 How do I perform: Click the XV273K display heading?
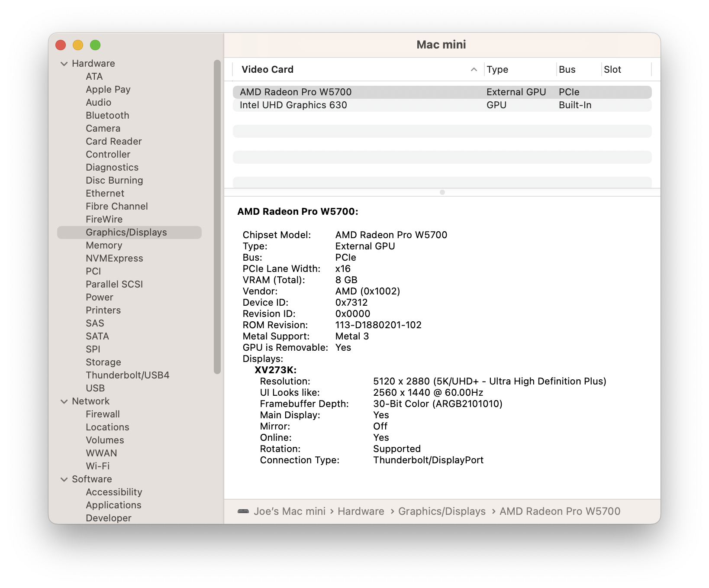click(x=276, y=370)
